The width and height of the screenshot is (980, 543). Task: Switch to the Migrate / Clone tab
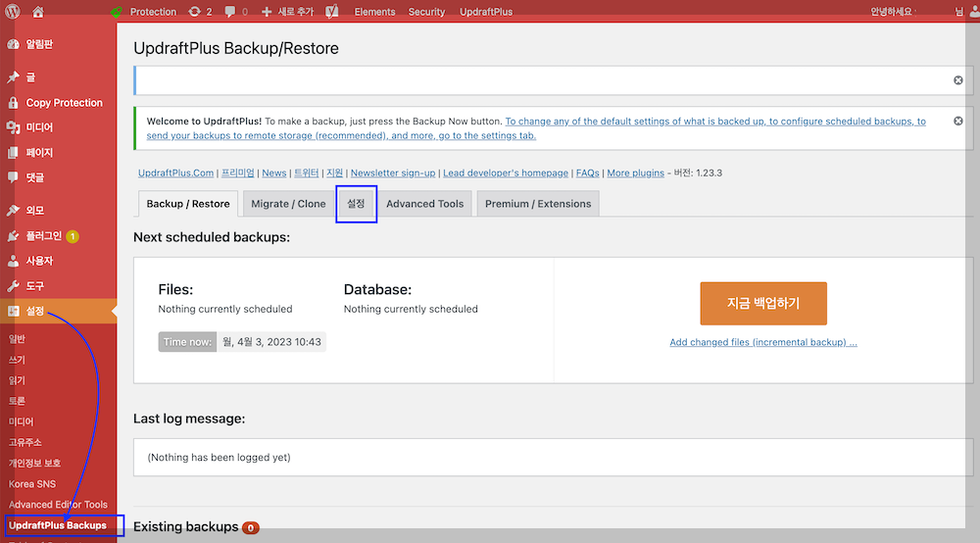tap(288, 204)
